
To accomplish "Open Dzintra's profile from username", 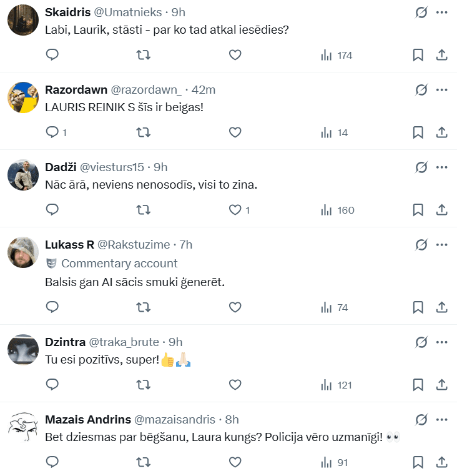I will point(66,342).
